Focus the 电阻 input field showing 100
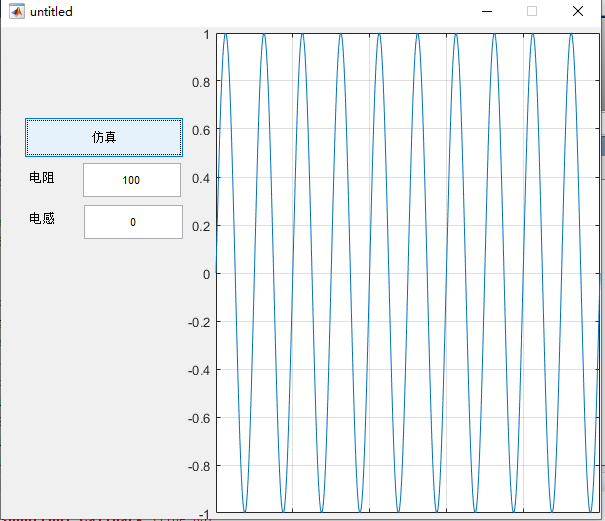This screenshot has width=605, height=521. coord(132,180)
